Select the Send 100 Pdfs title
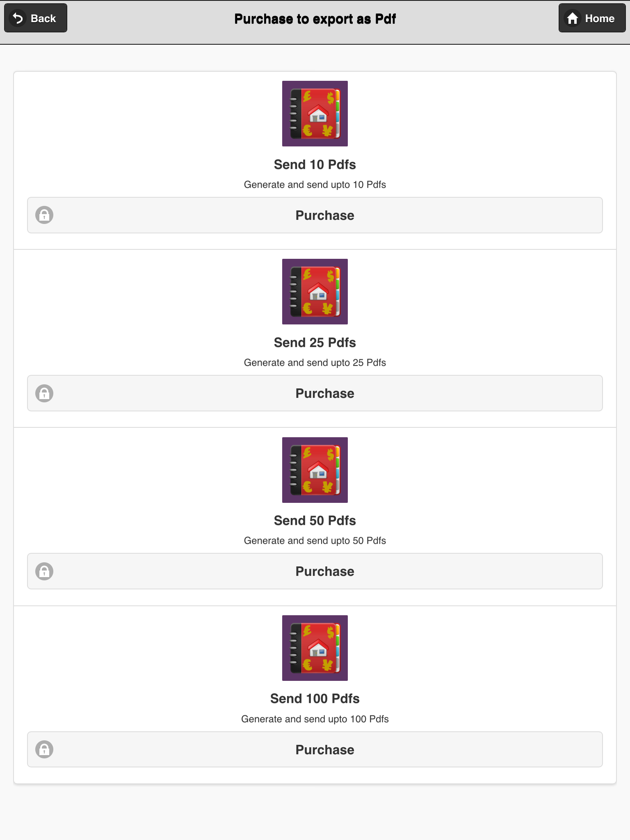This screenshot has height=840, width=630. tap(315, 698)
